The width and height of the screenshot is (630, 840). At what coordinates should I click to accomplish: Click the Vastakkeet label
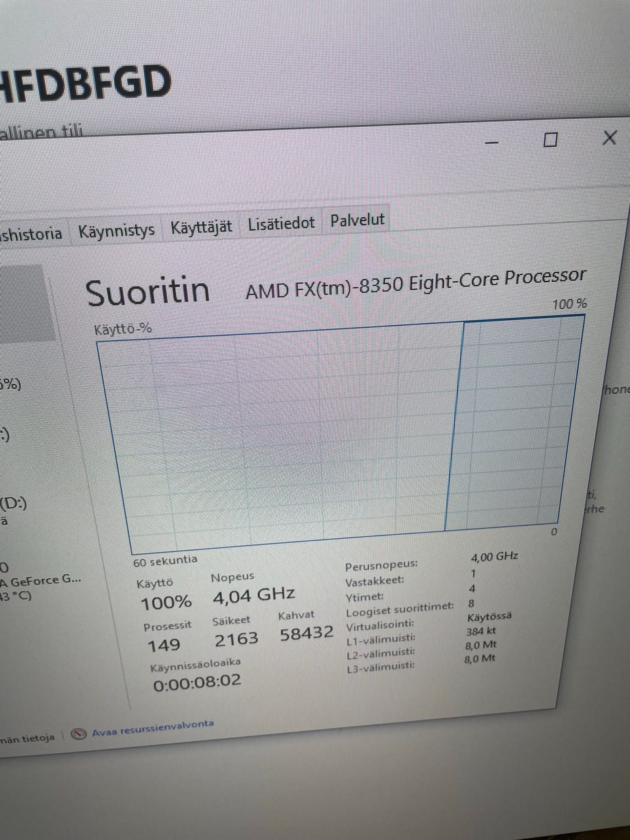(x=375, y=581)
